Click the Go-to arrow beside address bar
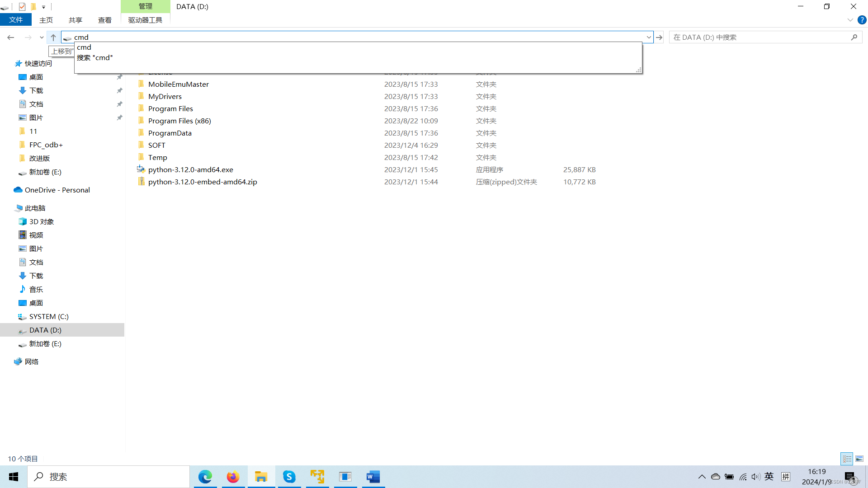The height and width of the screenshot is (488, 868). click(659, 38)
